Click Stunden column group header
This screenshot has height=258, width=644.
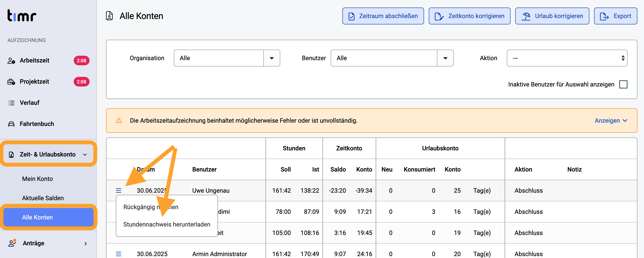[x=294, y=148]
